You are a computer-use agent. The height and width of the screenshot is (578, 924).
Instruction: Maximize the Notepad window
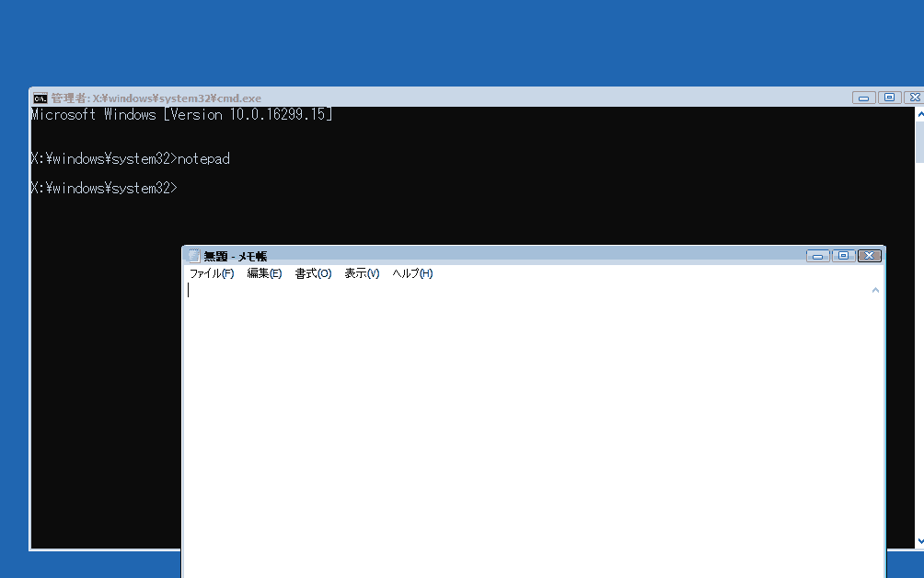click(843, 256)
